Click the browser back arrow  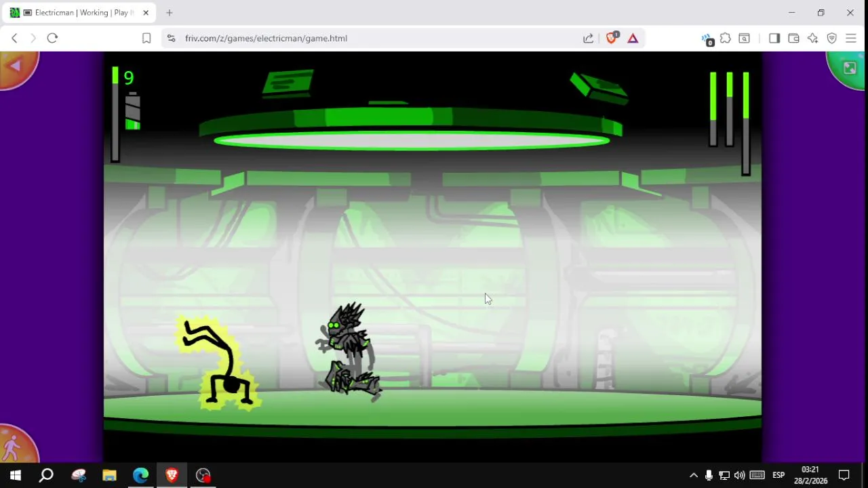click(14, 38)
